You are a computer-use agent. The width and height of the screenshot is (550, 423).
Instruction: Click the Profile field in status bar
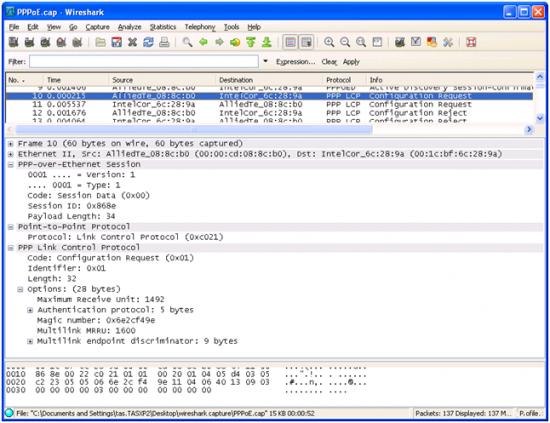(x=530, y=413)
